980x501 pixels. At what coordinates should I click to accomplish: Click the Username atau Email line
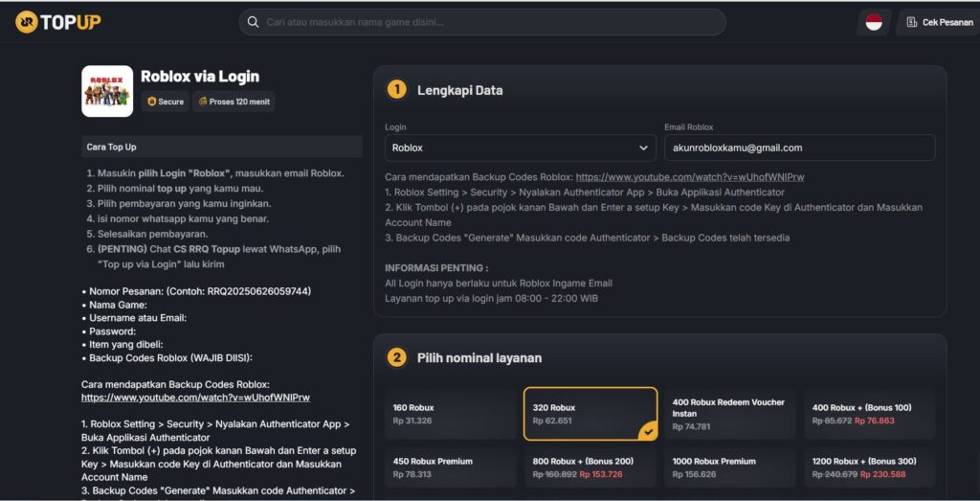pyautogui.click(x=134, y=318)
